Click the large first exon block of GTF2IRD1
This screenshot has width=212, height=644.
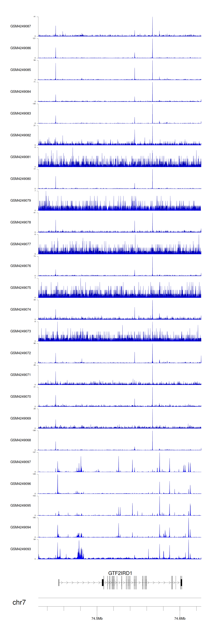pyautogui.click(x=103, y=582)
